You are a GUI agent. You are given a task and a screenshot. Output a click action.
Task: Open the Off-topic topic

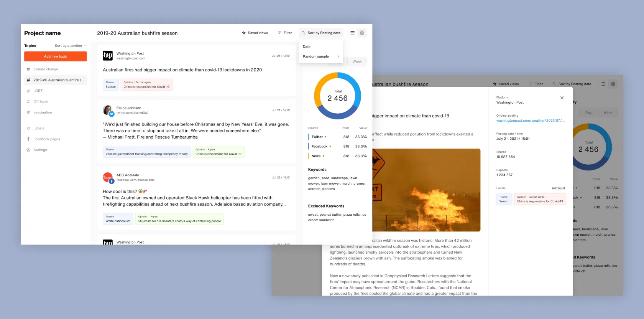tap(41, 102)
